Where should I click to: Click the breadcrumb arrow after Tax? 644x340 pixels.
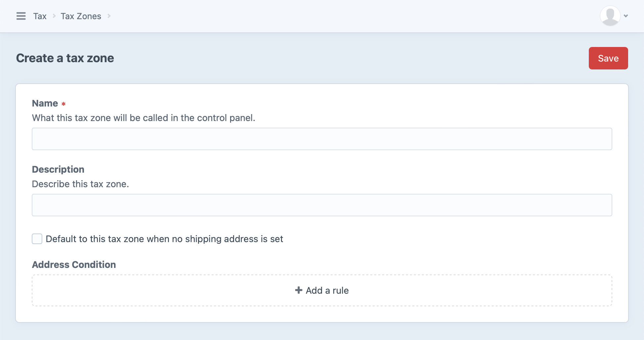[x=54, y=16]
